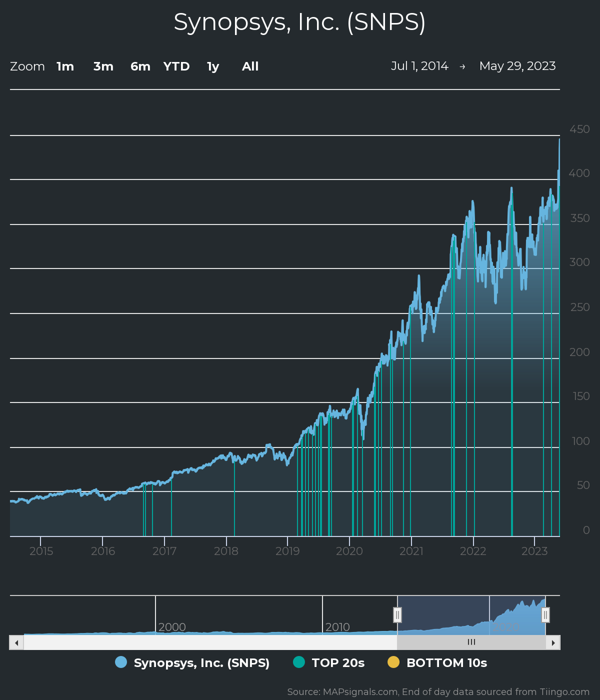Click the teal TOP 20s legend dot

[x=299, y=662]
